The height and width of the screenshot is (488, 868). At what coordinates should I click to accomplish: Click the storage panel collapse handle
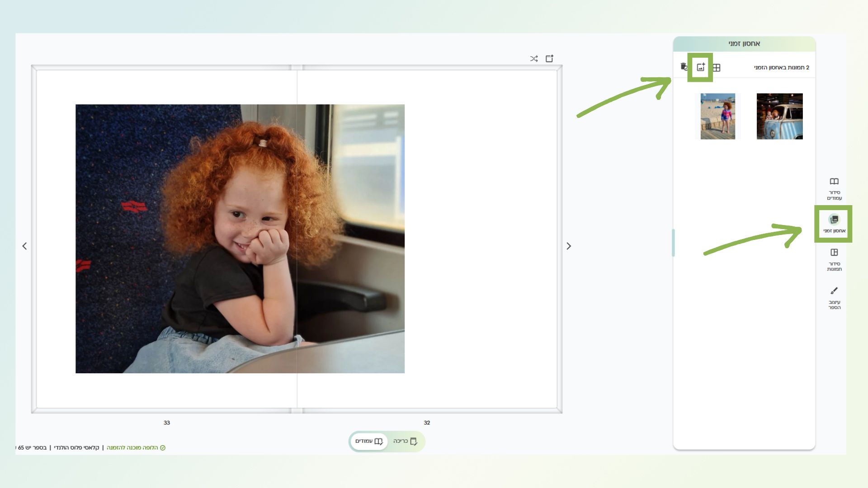pyautogui.click(x=673, y=243)
